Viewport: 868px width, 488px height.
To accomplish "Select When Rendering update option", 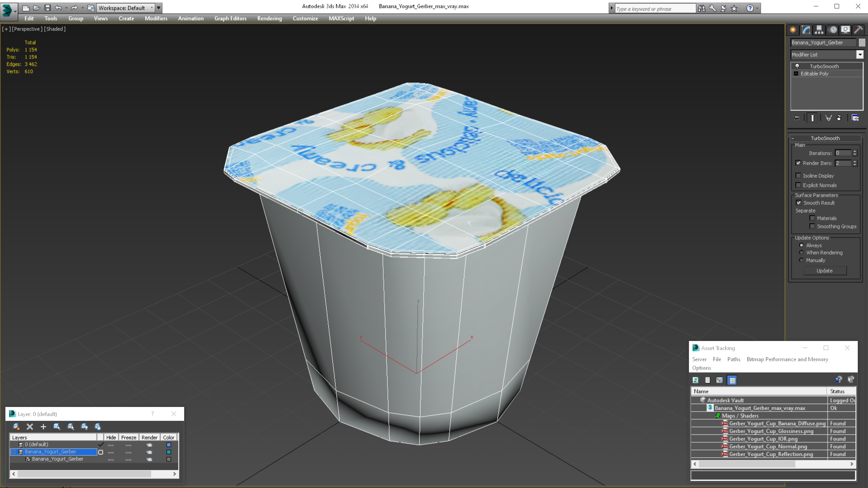I will 802,253.
